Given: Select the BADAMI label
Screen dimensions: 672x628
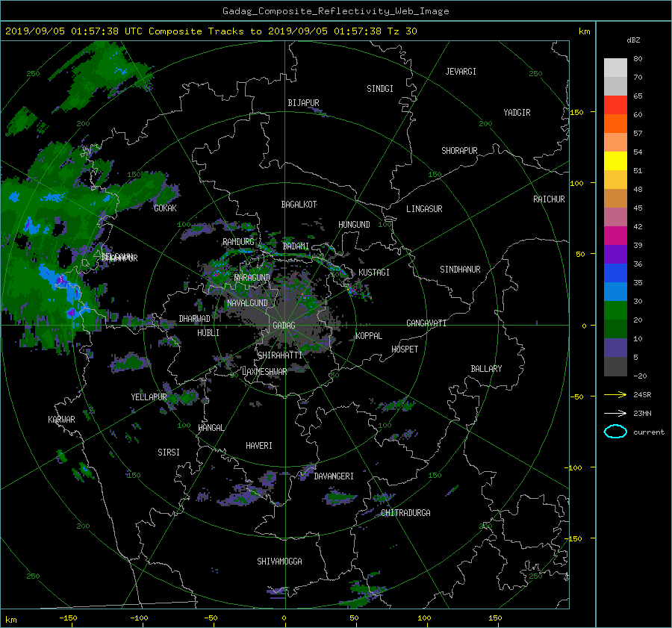Looking at the screenshot, I should pos(296,246).
